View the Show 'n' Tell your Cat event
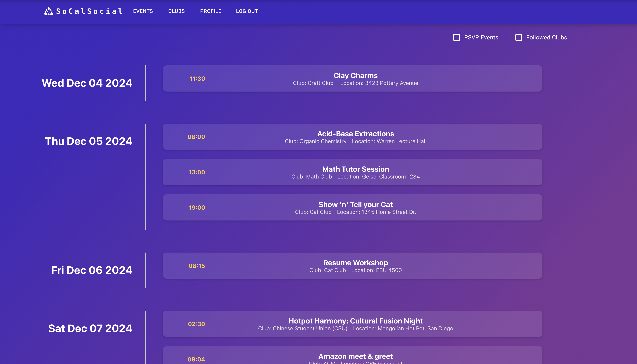 (353, 207)
